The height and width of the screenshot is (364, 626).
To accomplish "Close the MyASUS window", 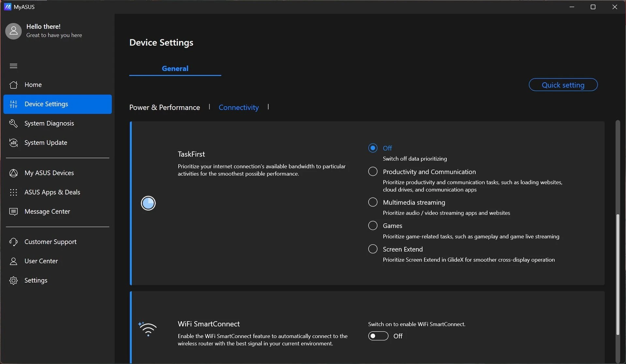I will (615, 7).
